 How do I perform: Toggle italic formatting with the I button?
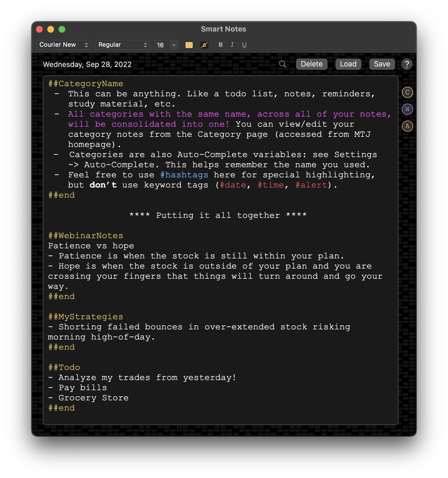coord(232,45)
